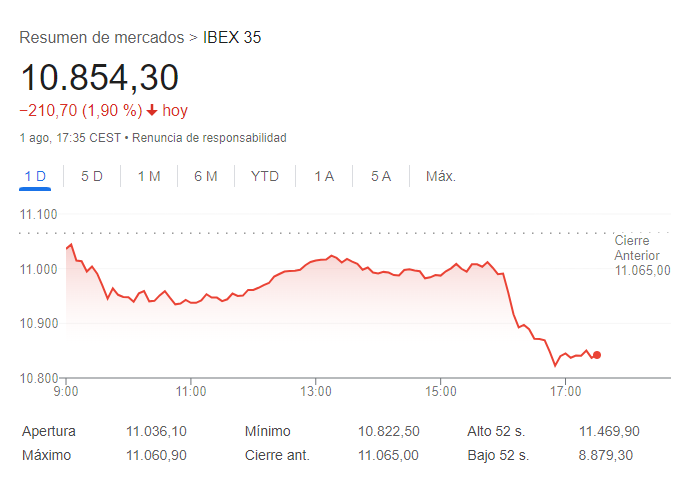The height and width of the screenshot is (480, 690).
Task: Show the 6 M chart range
Action: point(206,176)
